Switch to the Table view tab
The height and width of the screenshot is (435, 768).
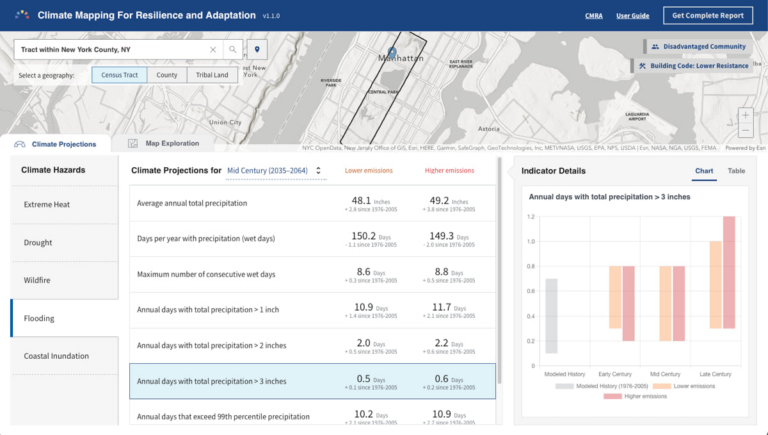click(736, 171)
